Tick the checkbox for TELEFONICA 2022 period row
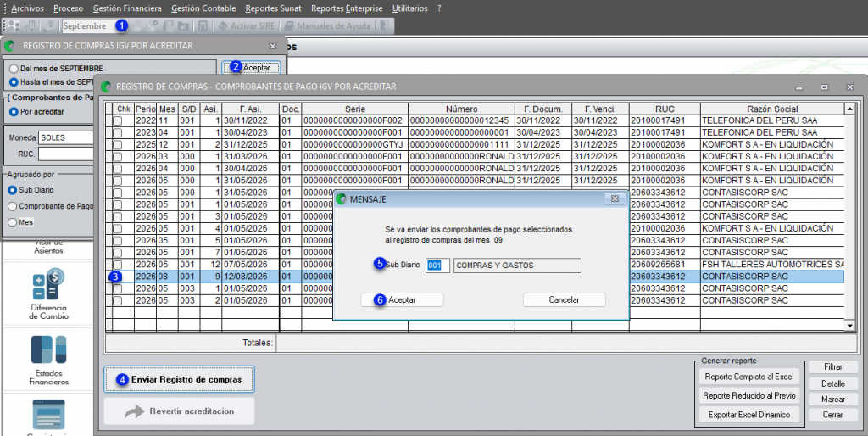This screenshot has height=436, width=868. tap(117, 120)
